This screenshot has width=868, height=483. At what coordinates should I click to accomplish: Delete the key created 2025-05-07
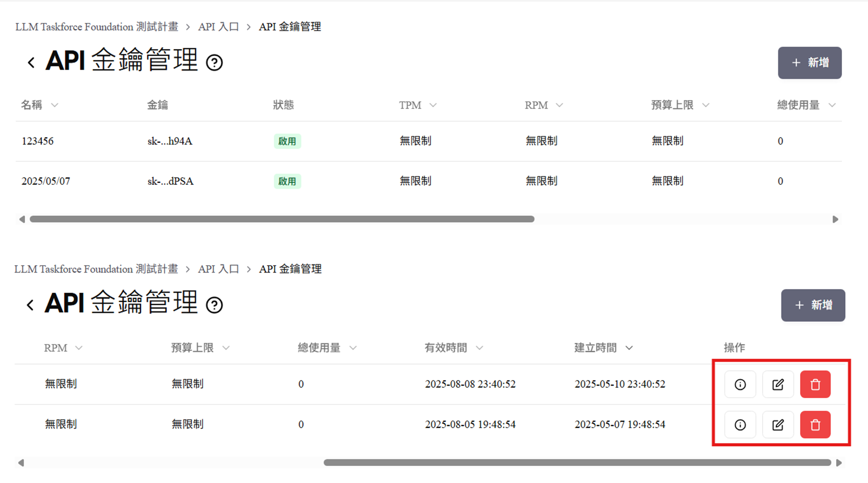pyautogui.click(x=815, y=425)
